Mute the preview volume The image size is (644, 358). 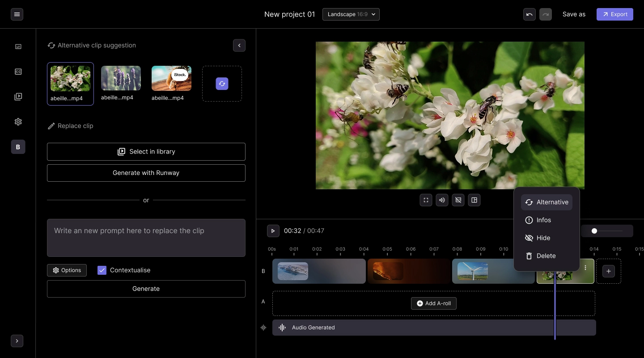[442, 200]
